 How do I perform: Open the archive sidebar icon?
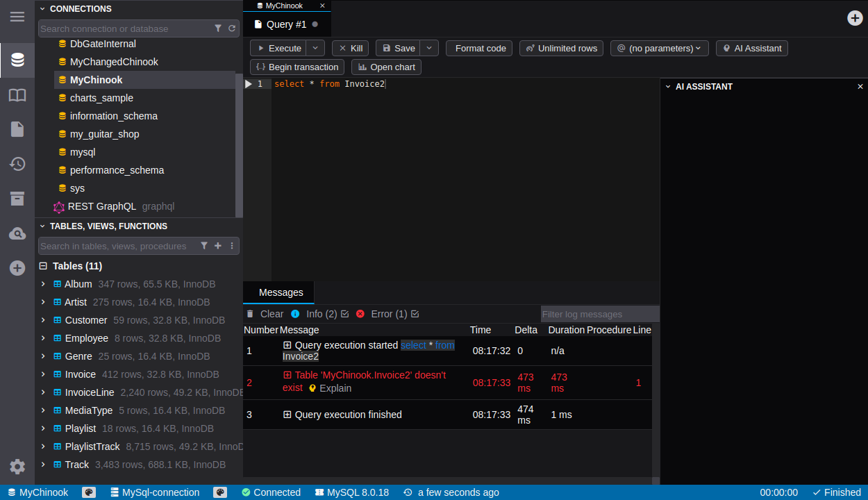[17, 199]
